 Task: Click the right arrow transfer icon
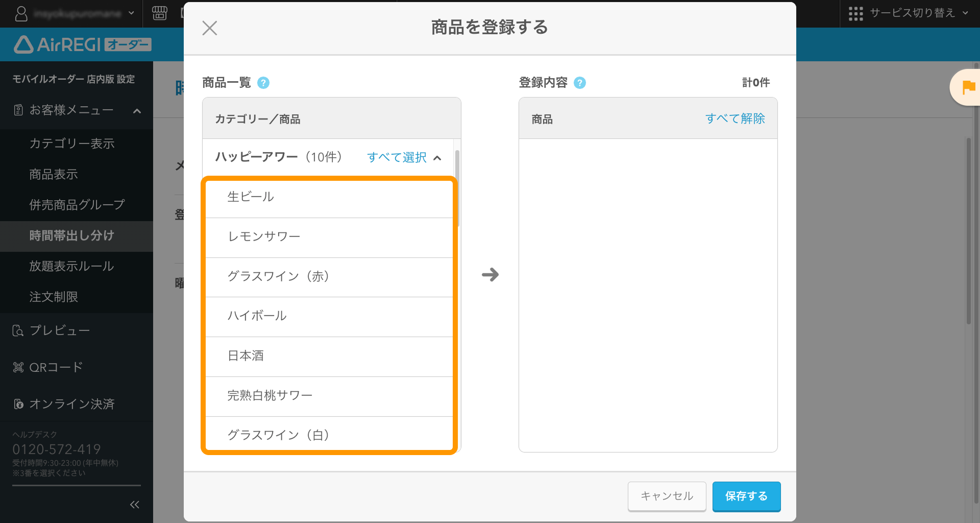tap(490, 275)
